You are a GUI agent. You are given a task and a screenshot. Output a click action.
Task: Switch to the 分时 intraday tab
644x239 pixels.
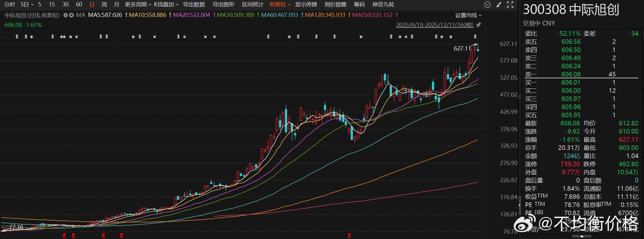click(10, 5)
